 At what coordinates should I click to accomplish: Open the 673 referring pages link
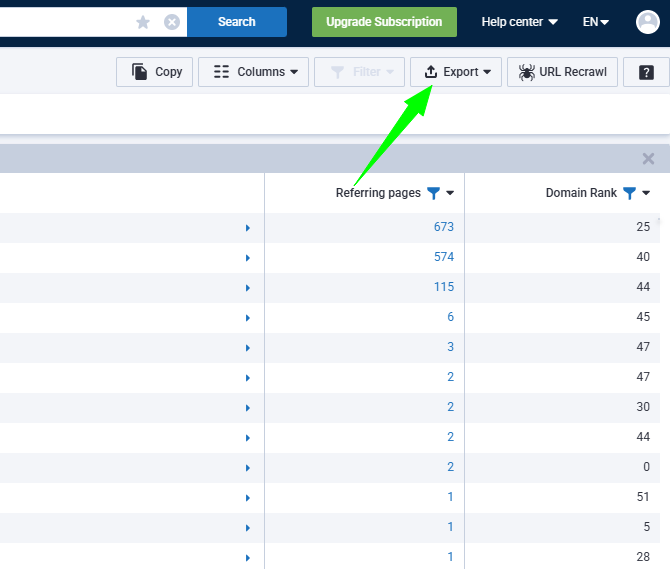click(x=443, y=227)
